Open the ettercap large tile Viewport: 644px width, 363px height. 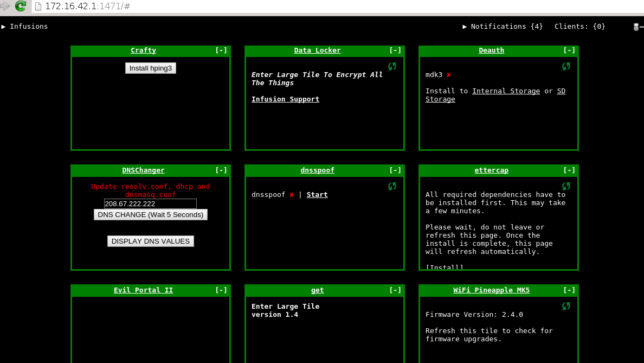click(491, 170)
